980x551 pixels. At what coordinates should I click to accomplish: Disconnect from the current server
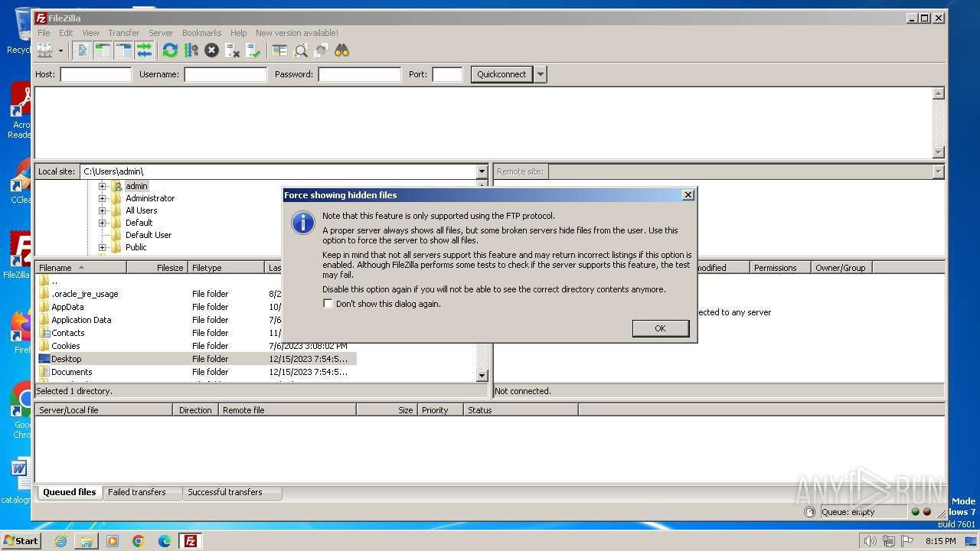233,51
